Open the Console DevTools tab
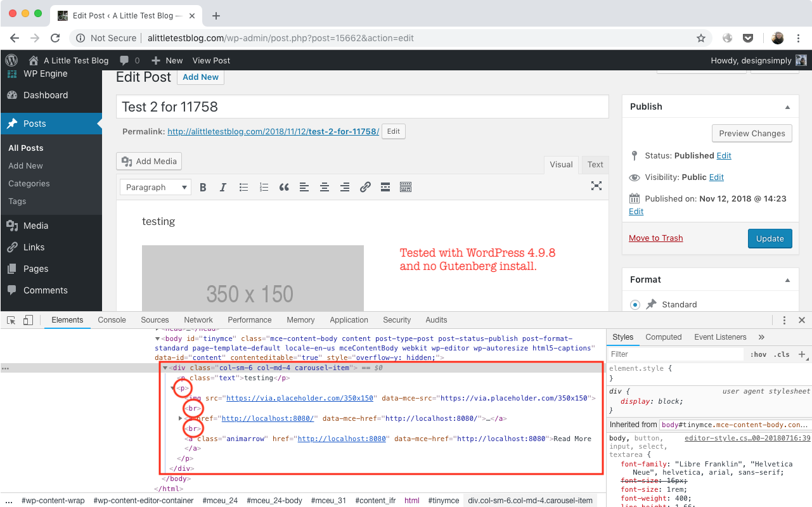The height and width of the screenshot is (507, 812). [112, 320]
